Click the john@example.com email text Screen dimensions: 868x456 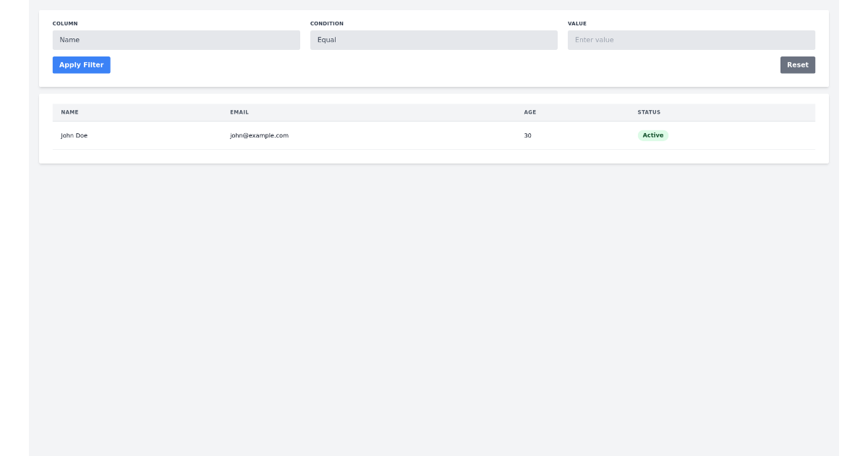(259, 135)
